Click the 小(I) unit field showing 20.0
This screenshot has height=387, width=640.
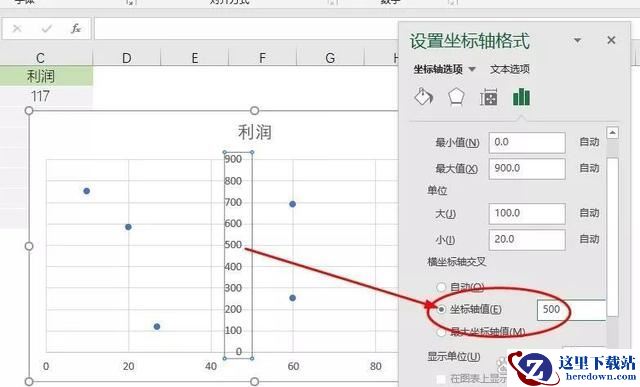tap(527, 239)
